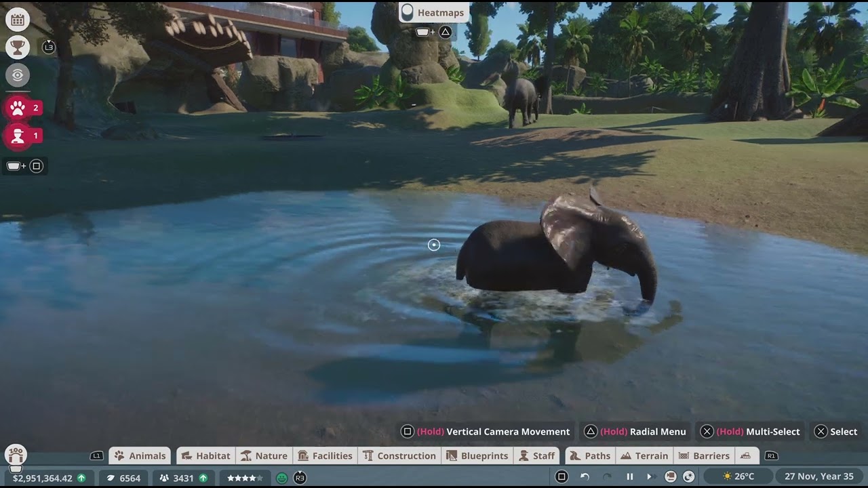
Task: Open the Paths tab
Action: [x=589, y=455]
